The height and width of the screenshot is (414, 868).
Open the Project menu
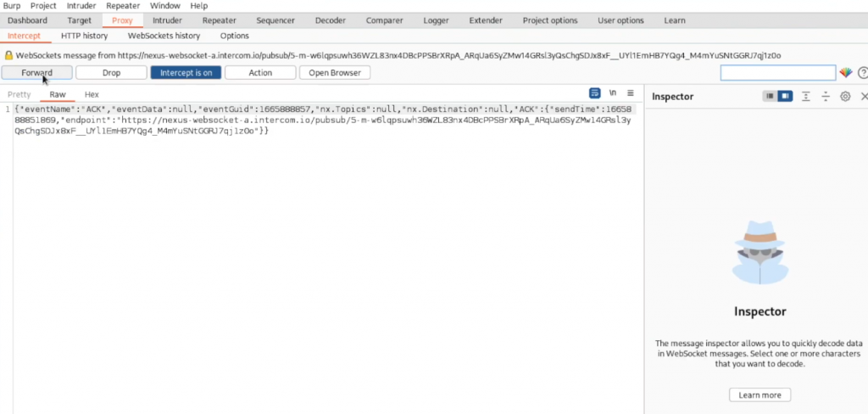(43, 6)
